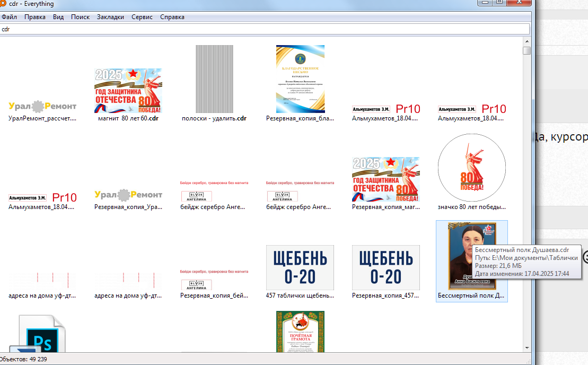Viewport: 588px width, 365px height.
Task: Click tooltip title Бессмертный полк Душаева.cdr
Action: point(522,250)
